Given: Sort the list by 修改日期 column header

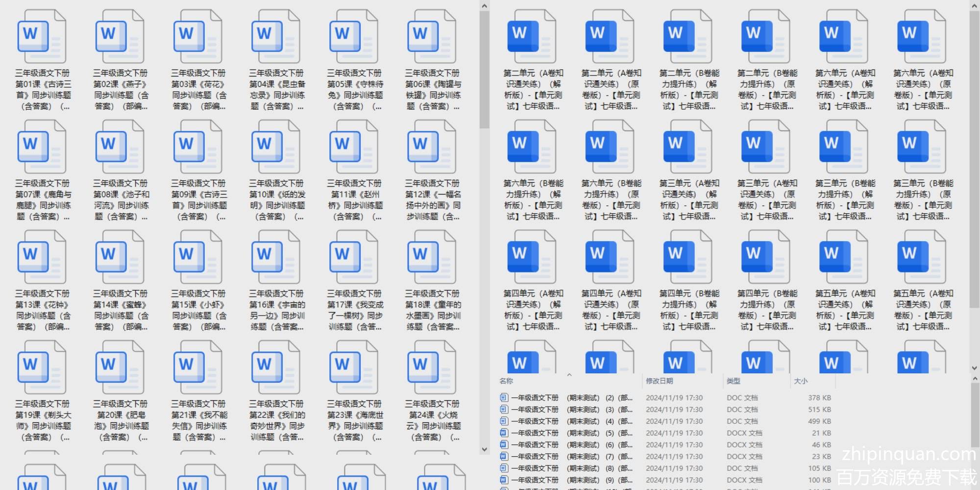Looking at the screenshot, I should click(659, 381).
